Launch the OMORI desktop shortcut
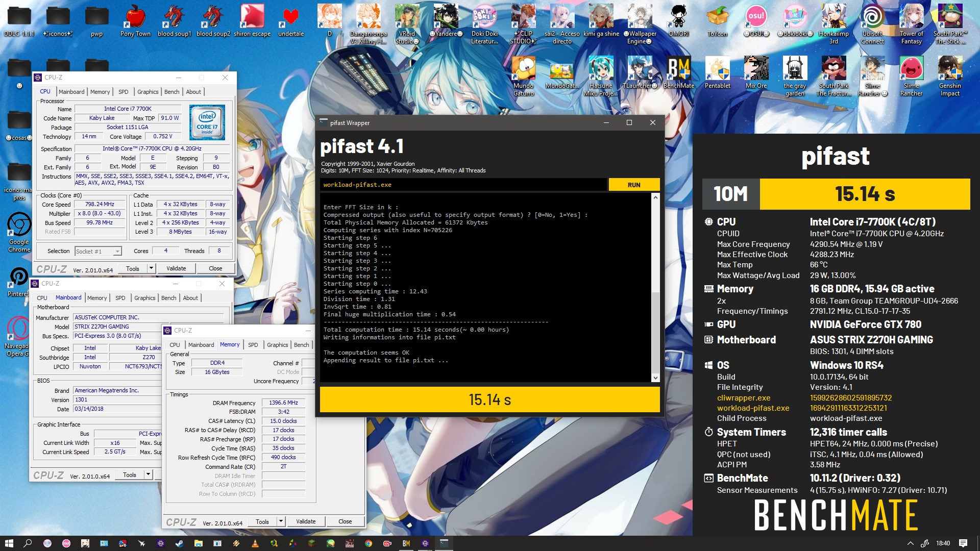Screen dimensions: 980x551 [678, 20]
